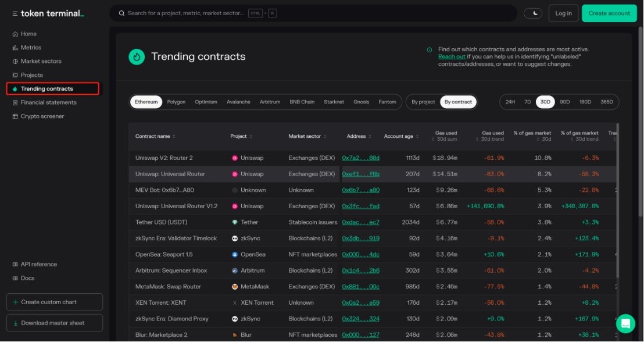Click the Create account button
This screenshot has width=644, height=342.
pyautogui.click(x=609, y=13)
